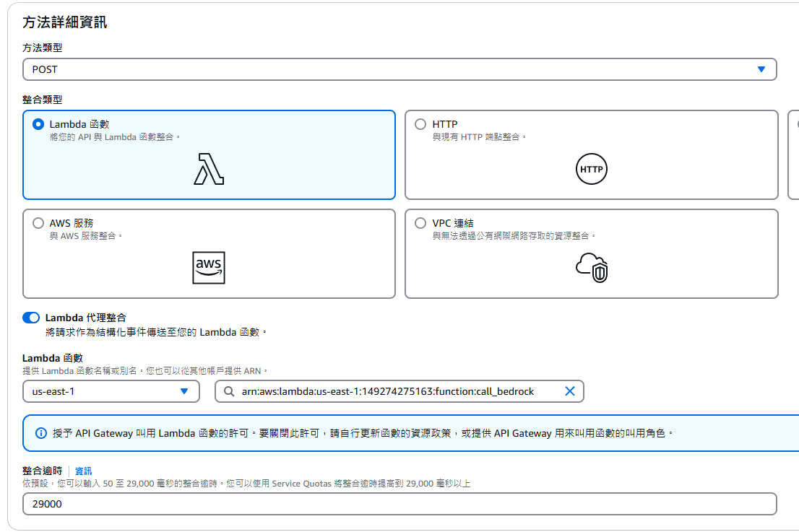Click the circular HTTP icon

pos(592,169)
